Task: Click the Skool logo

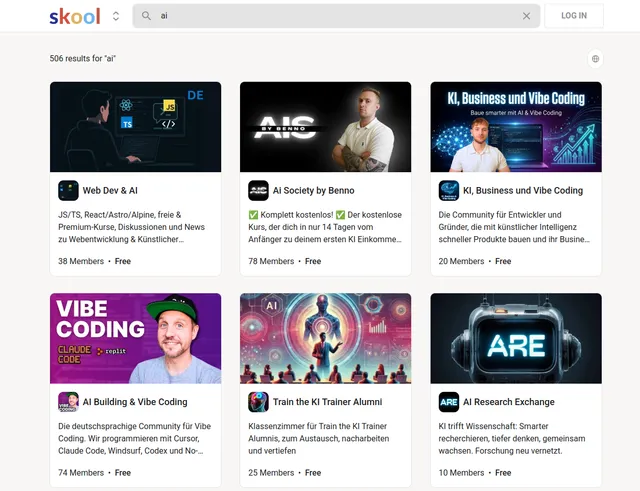Action: pos(73,16)
